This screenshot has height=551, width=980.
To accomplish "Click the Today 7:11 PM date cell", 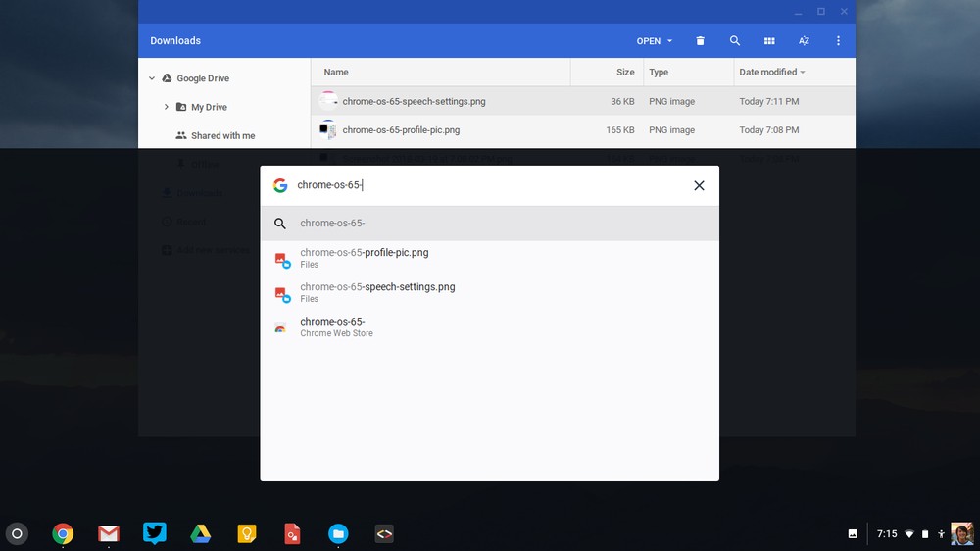I will click(768, 101).
